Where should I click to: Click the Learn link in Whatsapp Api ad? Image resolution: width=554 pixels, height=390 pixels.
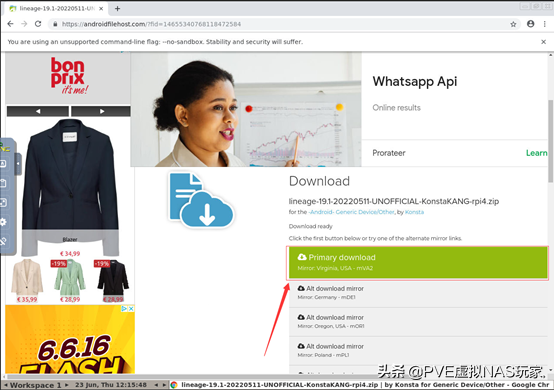click(x=536, y=153)
